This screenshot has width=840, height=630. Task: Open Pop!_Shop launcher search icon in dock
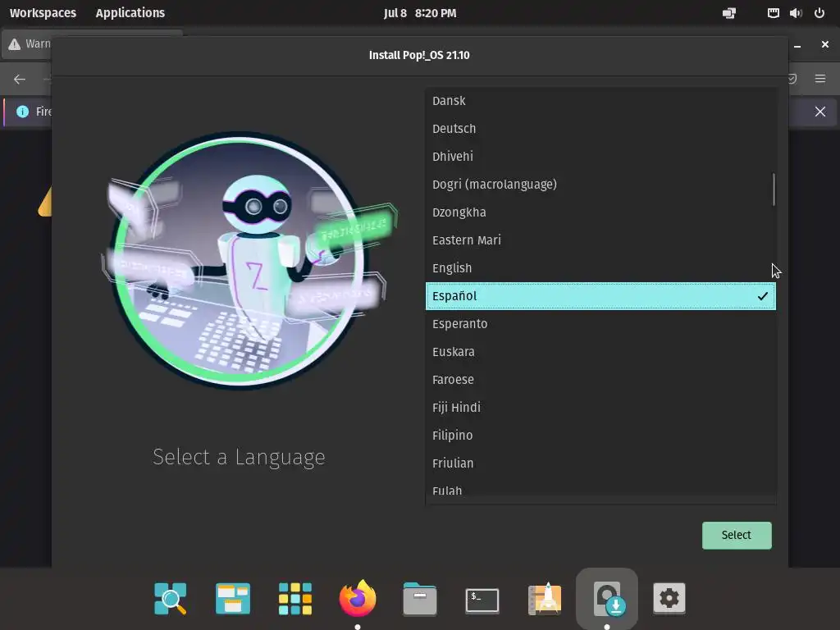(171, 598)
